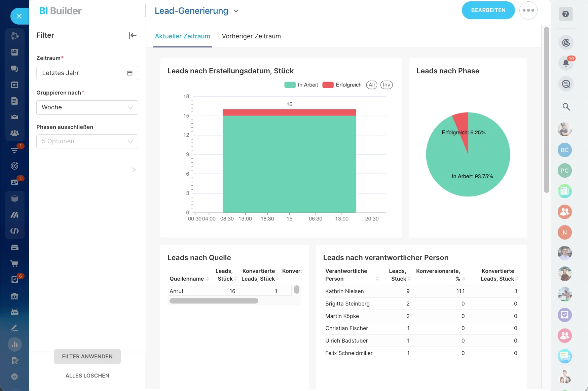The height and width of the screenshot is (391, 588).
Task: Open the Mail icon in the left sidebar
Action: tap(15, 117)
